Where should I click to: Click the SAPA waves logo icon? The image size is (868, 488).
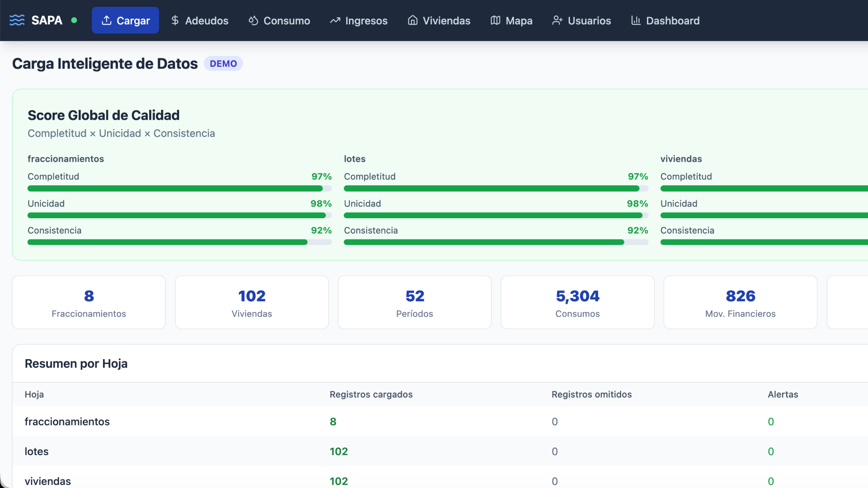[x=17, y=20]
